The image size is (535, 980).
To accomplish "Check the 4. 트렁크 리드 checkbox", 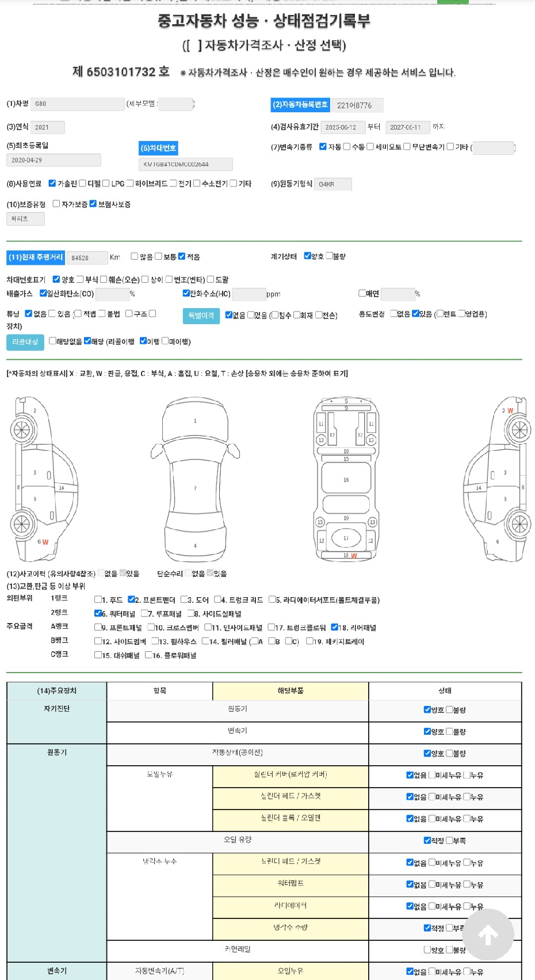I will (217, 600).
